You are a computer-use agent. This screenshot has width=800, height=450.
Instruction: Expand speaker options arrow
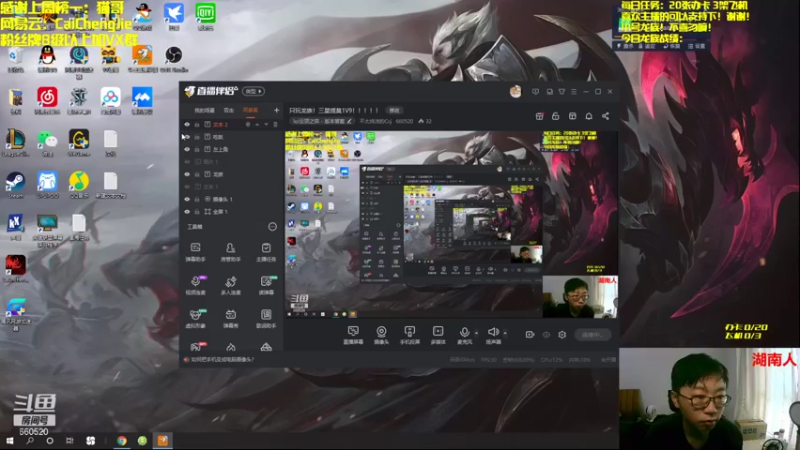[505, 333]
